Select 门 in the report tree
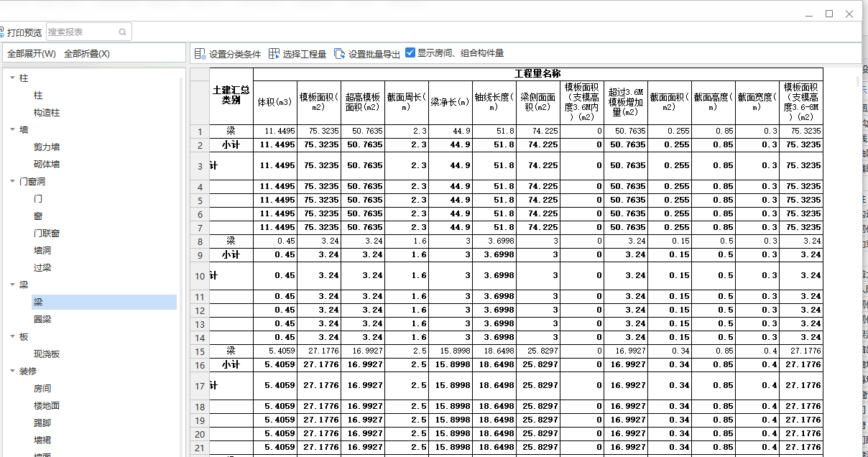 pyautogui.click(x=38, y=199)
